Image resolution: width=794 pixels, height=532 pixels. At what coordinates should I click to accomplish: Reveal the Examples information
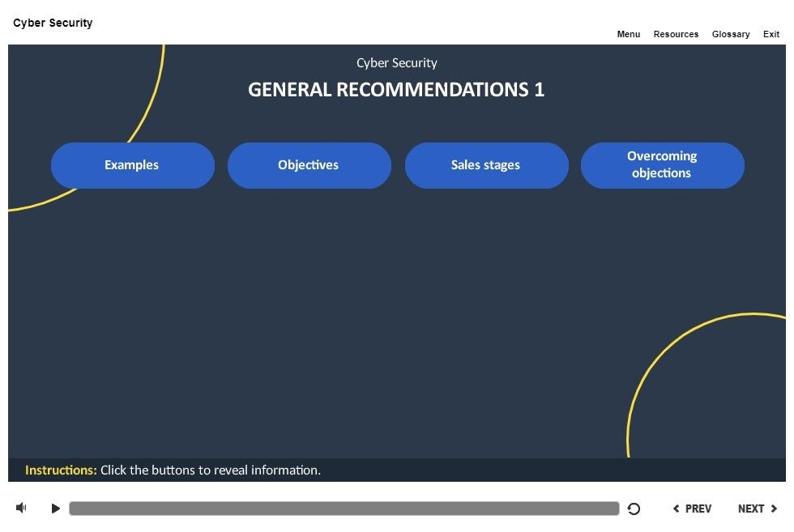tap(133, 165)
